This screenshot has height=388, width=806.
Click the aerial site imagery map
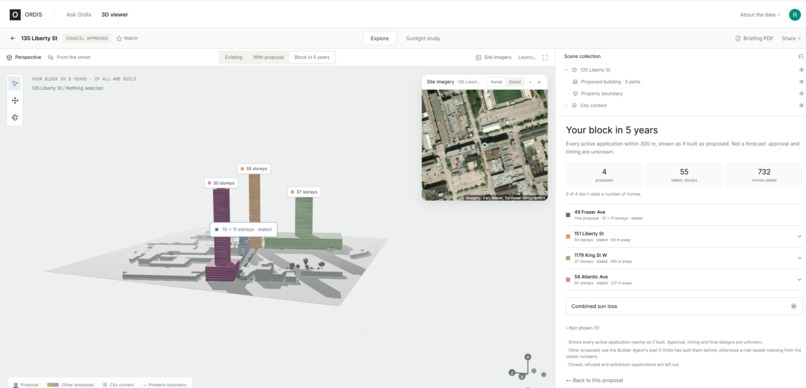(x=485, y=145)
